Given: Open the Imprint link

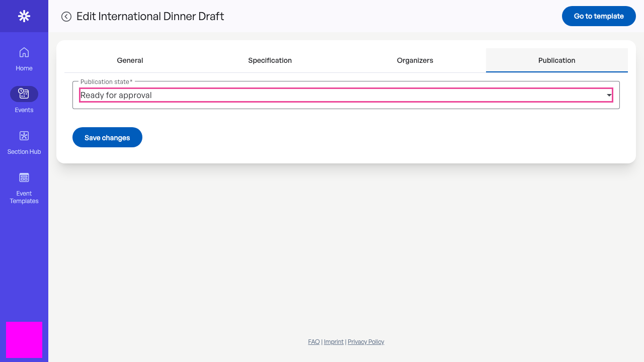Looking at the screenshot, I should click(334, 342).
